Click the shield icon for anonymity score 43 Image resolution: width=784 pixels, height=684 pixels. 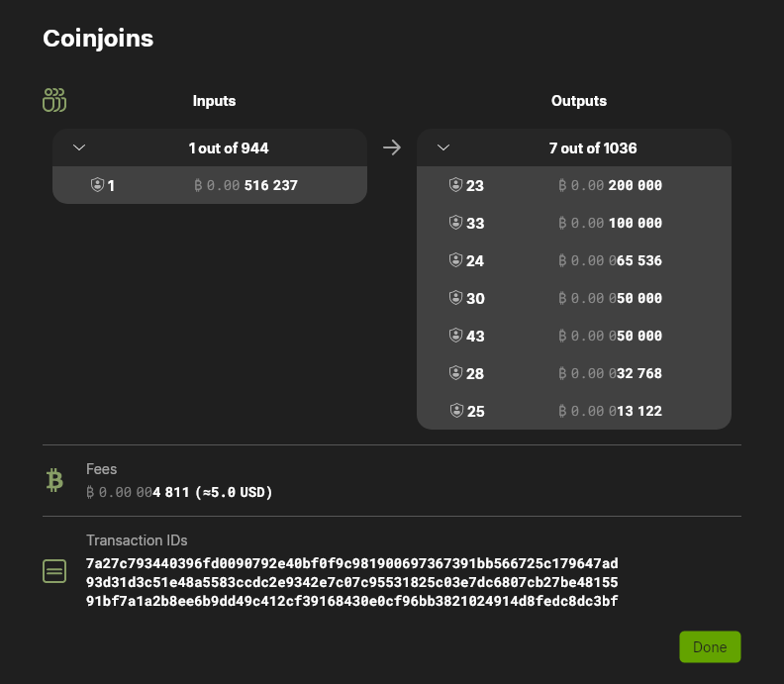pyautogui.click(x=455, y=336)
